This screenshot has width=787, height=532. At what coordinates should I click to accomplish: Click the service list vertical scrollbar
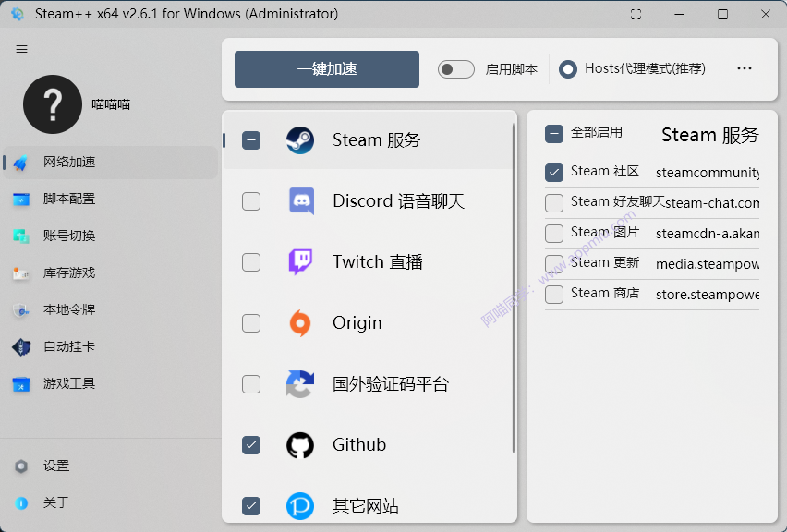pos(514,288)
